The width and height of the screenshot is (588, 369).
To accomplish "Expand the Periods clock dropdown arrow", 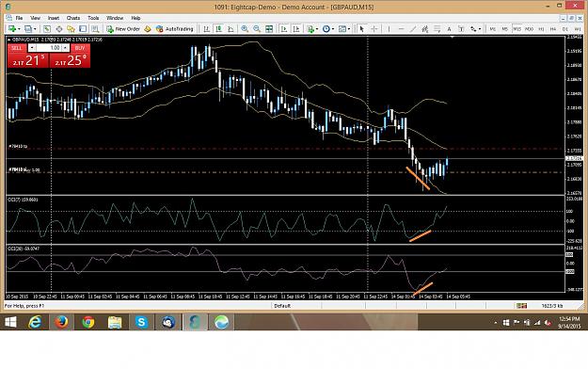I will (x=333, y=29).
